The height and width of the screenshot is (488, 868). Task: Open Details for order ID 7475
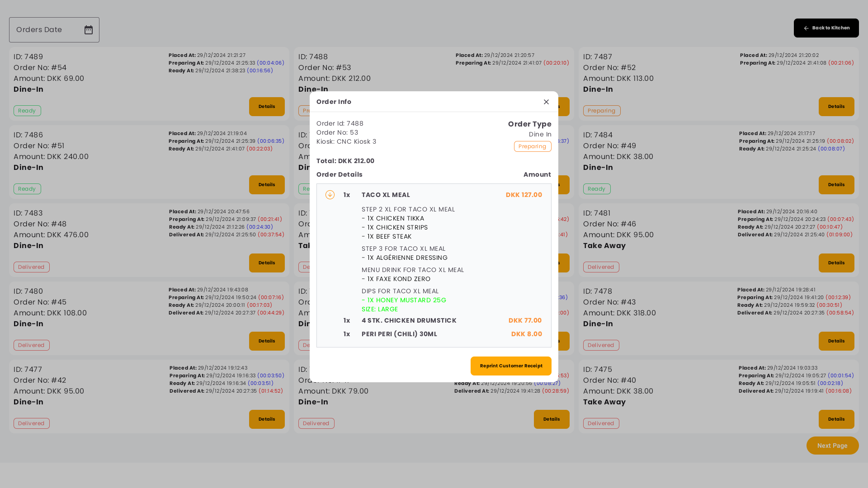click(836, 419)
